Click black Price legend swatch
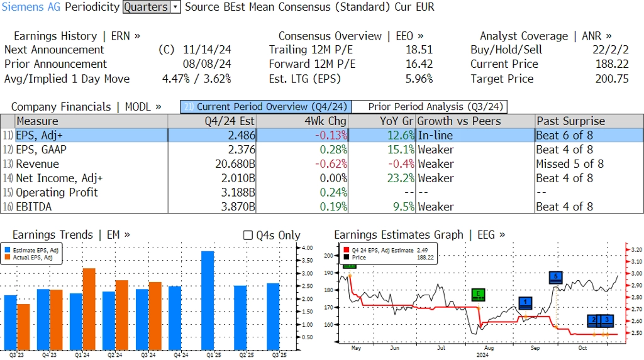Screen dimensions: 644x360 click(x=347, y=258)
